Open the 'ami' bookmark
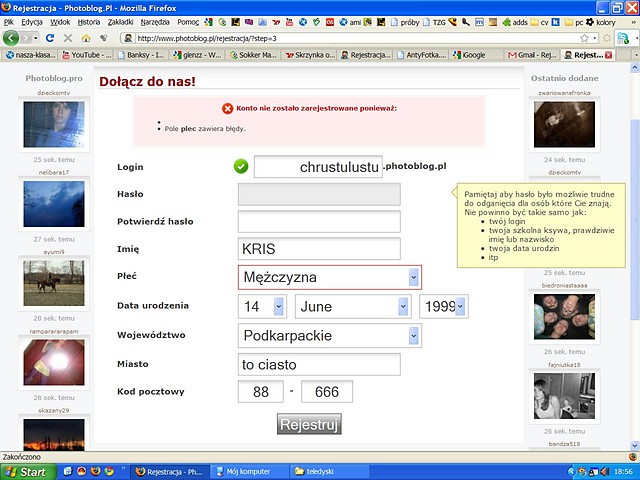Screen dimensions: 640x480 pyautogui.click(x=350, y=22)
